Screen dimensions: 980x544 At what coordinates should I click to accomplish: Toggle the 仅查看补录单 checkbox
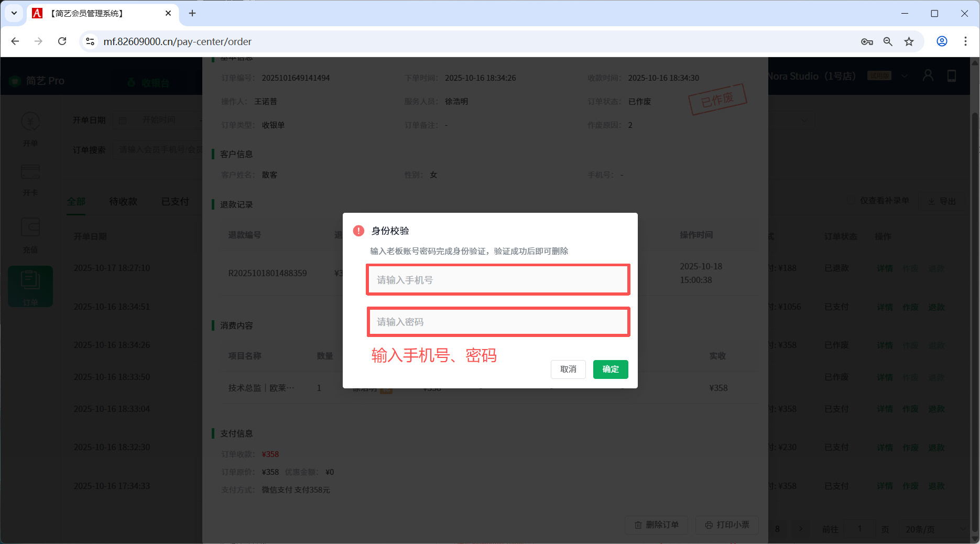pyautogui.click(x=851, y=201)
